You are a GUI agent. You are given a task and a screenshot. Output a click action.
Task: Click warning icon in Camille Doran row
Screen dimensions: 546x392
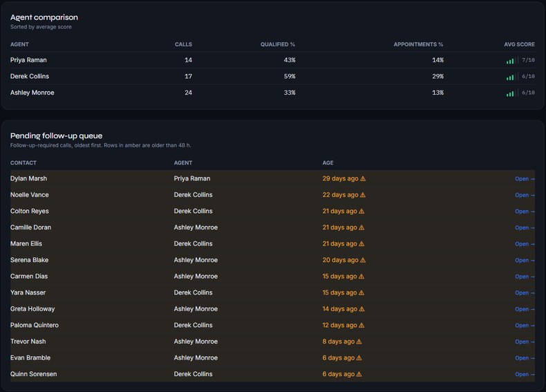(x=361, y=227)
